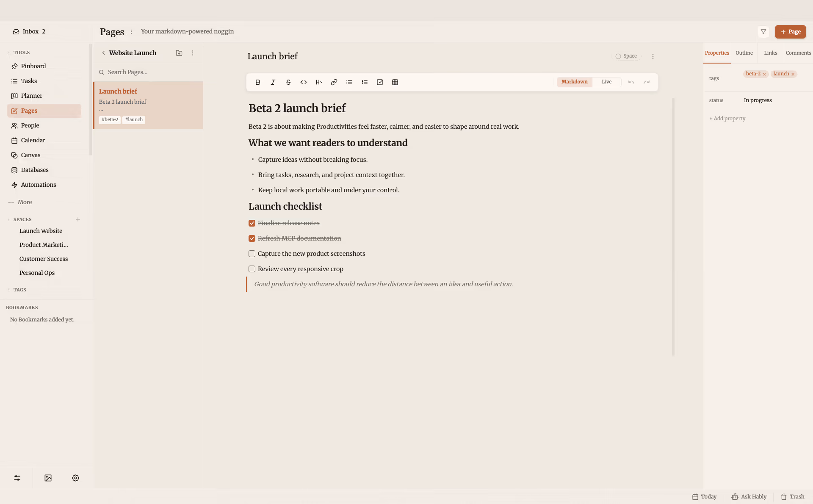
Task: Create a new Page
Action: point(790,32)
